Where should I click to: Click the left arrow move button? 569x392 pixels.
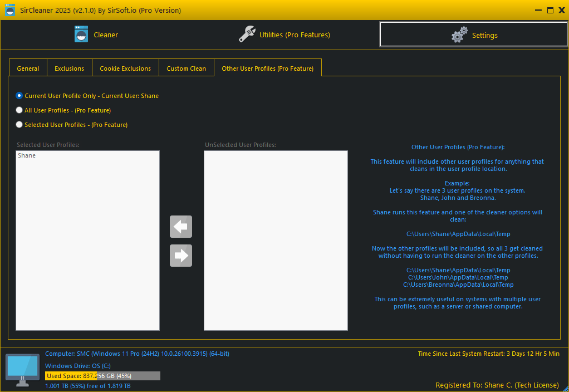coord(181,227)
